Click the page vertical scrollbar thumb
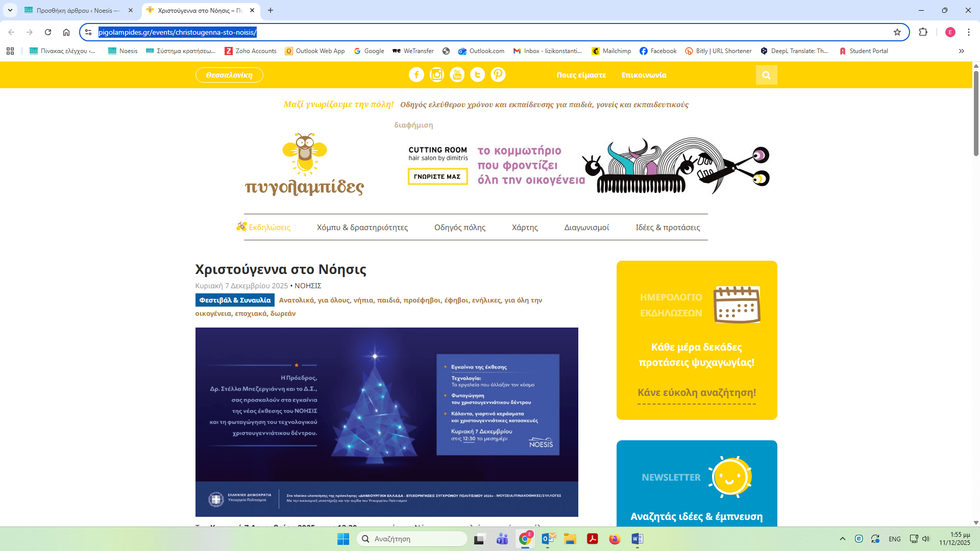Screen dimensions: 980x551 pos(976,112)
